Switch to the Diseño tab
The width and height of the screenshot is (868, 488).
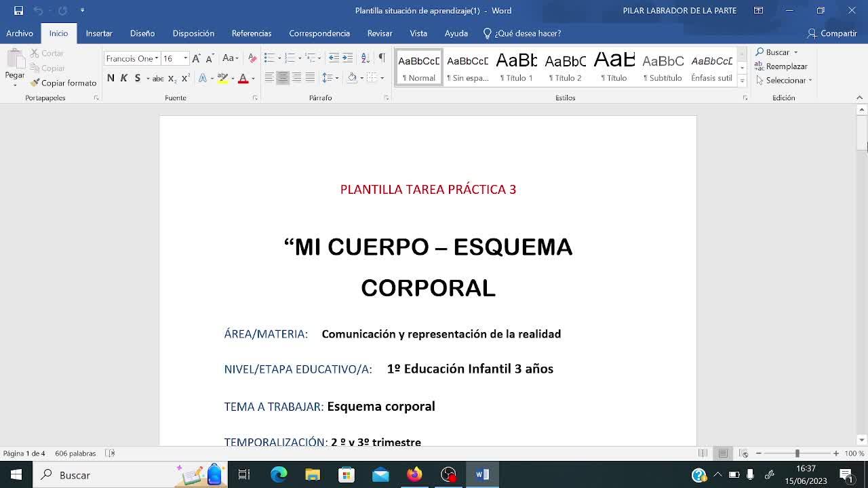point(142,33)
